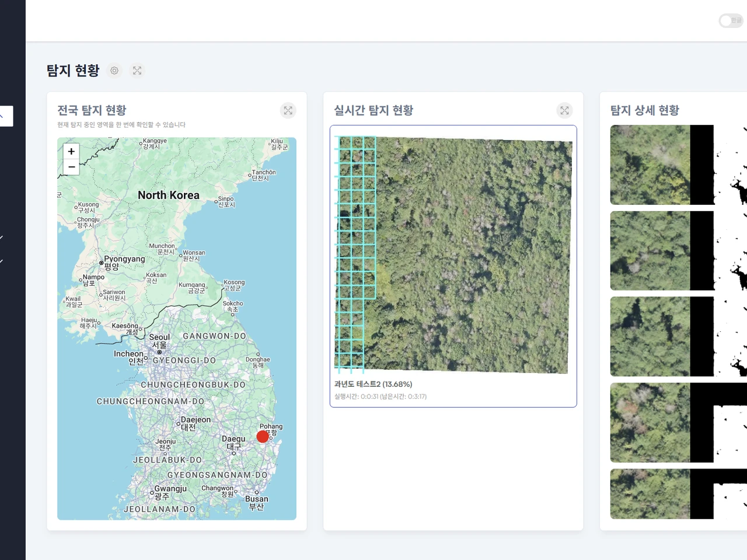The width and height of the screenshot is (747, 560).
Task: Select the second aerial photo in 탐지 상세 현황
Action: click(x=650, y=251)
